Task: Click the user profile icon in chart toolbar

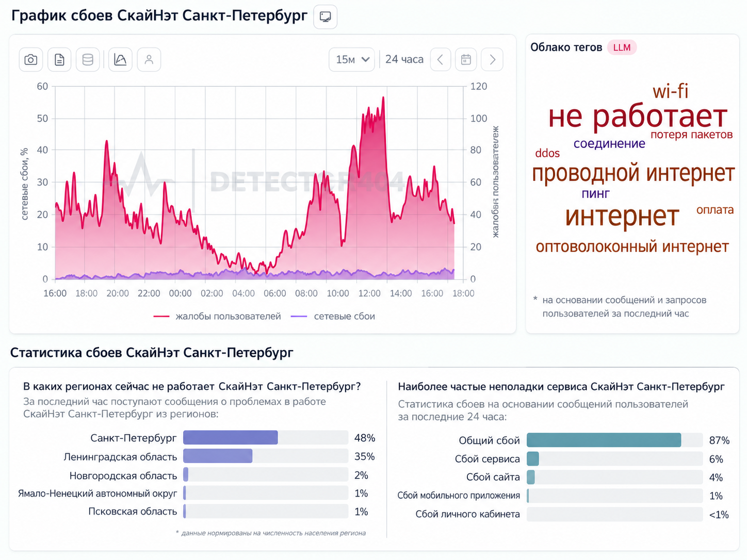Action: 149,60
